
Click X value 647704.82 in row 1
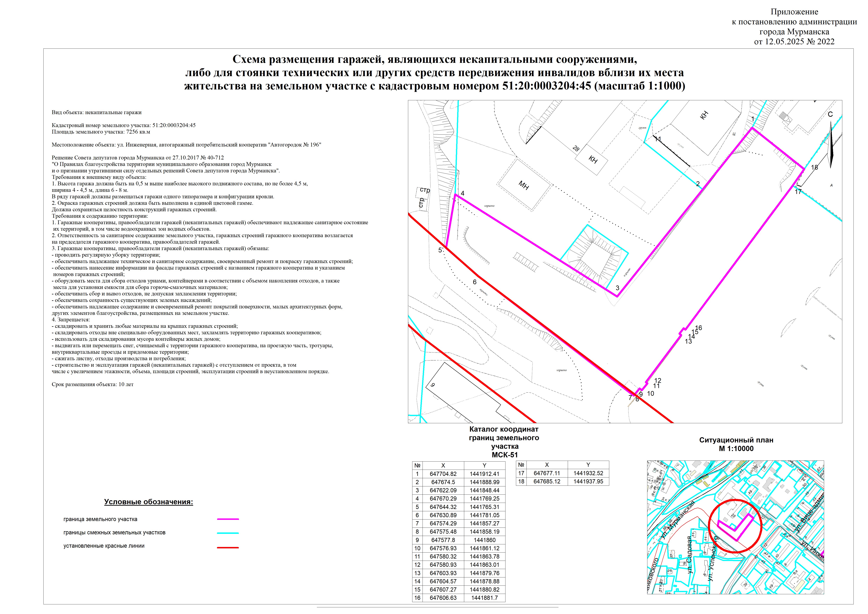pos(443,474)
